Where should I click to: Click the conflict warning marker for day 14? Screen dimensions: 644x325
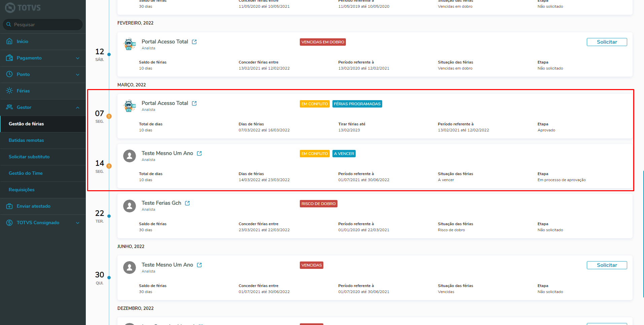coord(109,166)
